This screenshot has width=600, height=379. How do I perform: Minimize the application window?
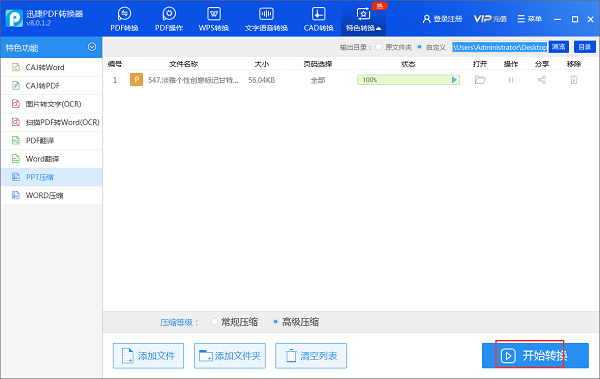click(558, 19)
